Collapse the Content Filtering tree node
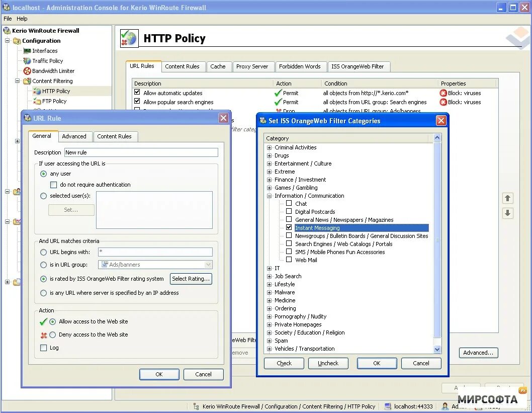 [17, 81]
